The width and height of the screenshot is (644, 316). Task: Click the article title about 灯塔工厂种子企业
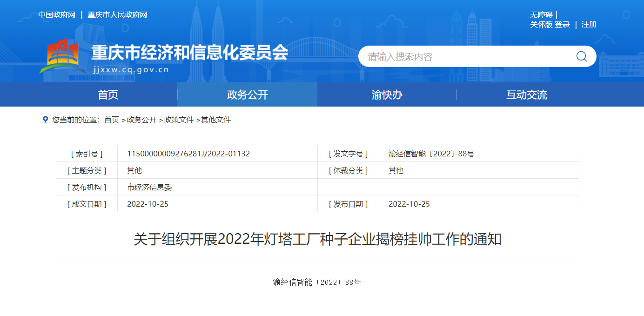pos(317,239)
